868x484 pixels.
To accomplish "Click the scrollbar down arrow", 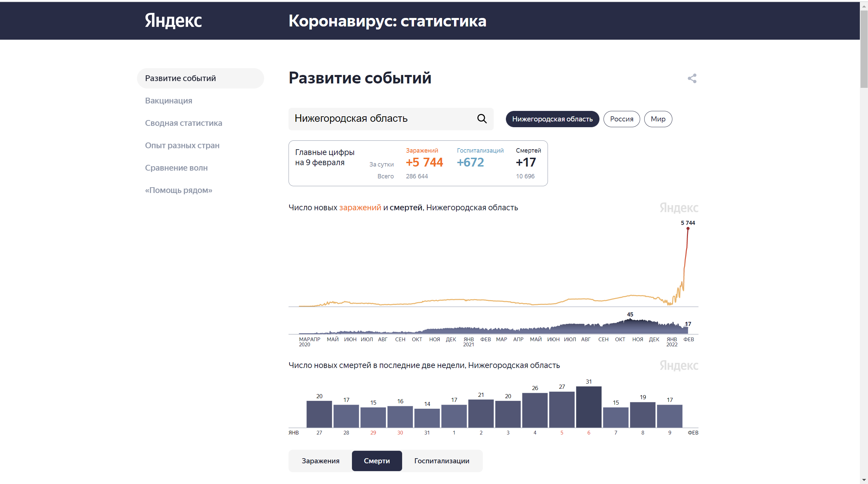I will click(x=864, y=480).
